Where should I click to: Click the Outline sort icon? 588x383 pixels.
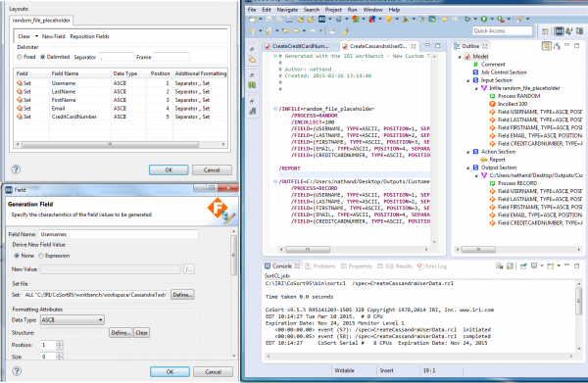pyautogui.click(x=557, y=46)
